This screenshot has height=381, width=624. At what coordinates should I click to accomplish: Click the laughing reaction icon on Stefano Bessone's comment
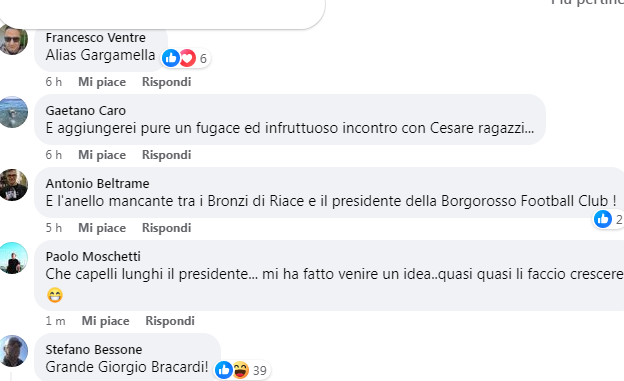click(x=241, y=370)
